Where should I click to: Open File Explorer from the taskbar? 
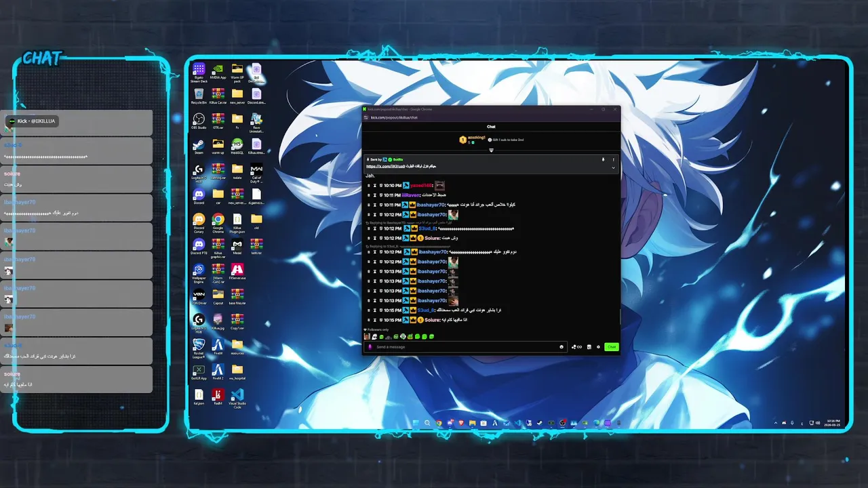473,423
